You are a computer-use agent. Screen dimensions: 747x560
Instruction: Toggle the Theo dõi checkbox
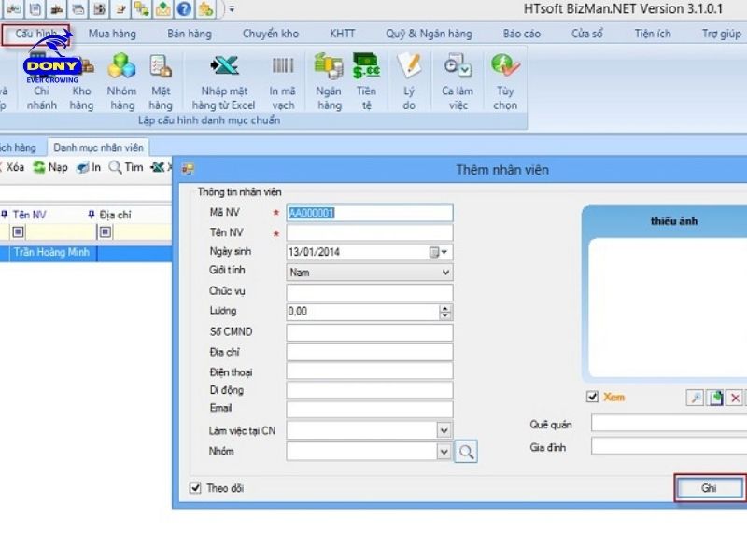tap(195, 487)
